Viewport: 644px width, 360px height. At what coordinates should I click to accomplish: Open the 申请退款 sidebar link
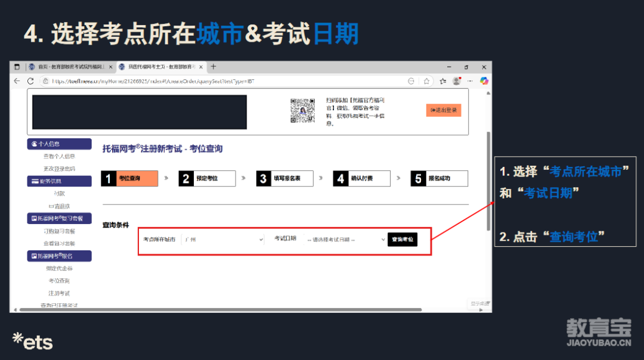[x=59, y=206]
